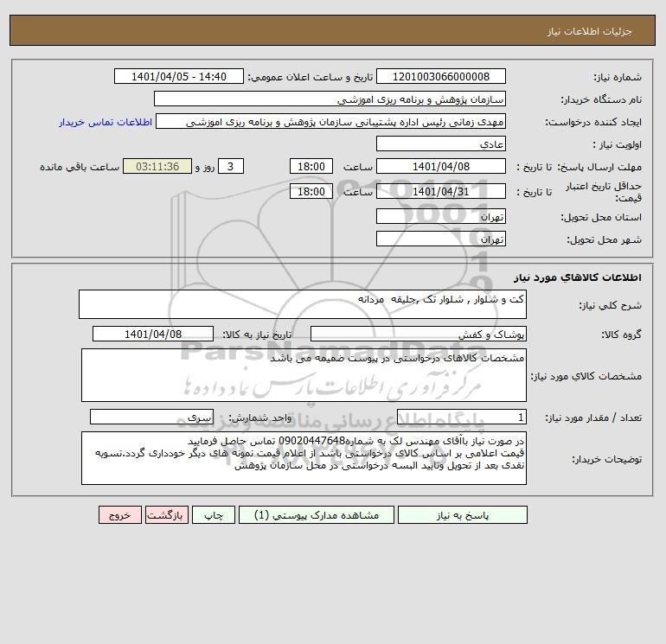Click the countdown timer 03:11:36

[x=157, y=167]
